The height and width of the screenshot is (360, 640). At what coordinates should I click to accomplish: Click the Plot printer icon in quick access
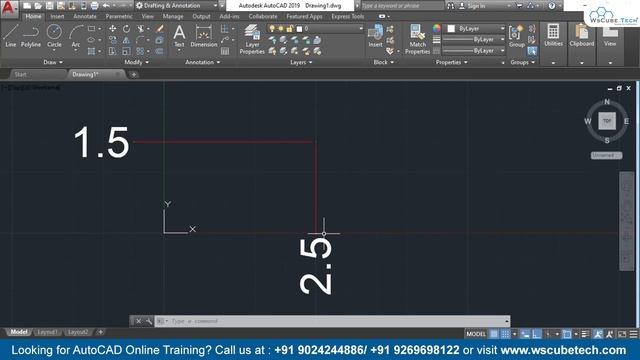94,6
